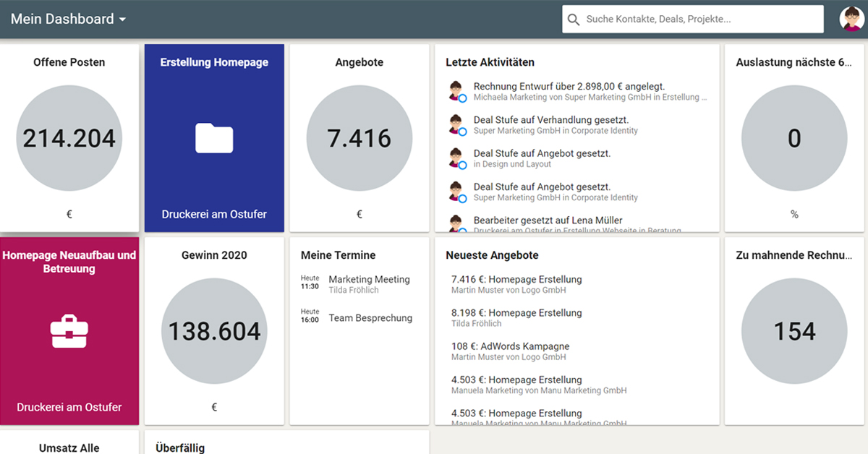
Task: Select 'Mein Dashboard' in the top bar
Action: point(61,19)
